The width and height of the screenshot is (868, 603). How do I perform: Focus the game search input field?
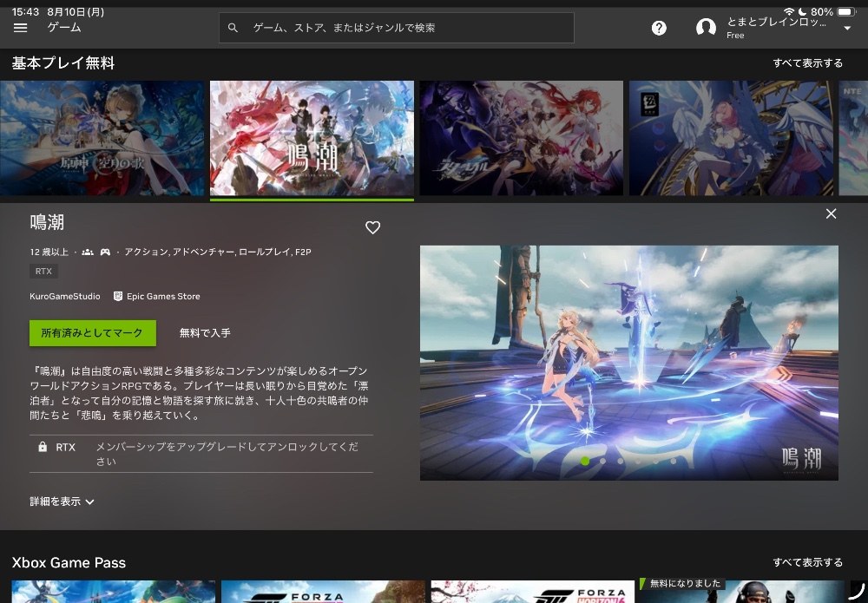397,28
